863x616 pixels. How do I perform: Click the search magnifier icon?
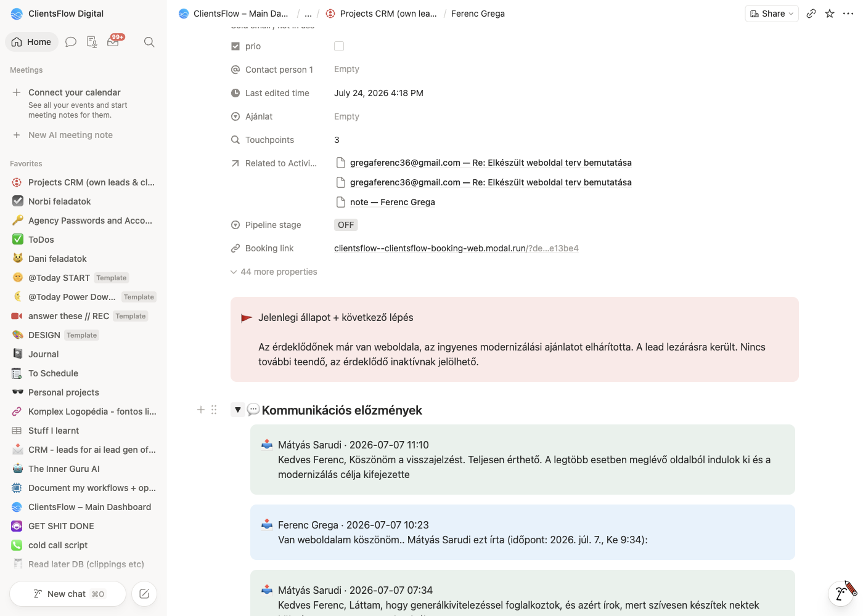[x=149, y=42]
